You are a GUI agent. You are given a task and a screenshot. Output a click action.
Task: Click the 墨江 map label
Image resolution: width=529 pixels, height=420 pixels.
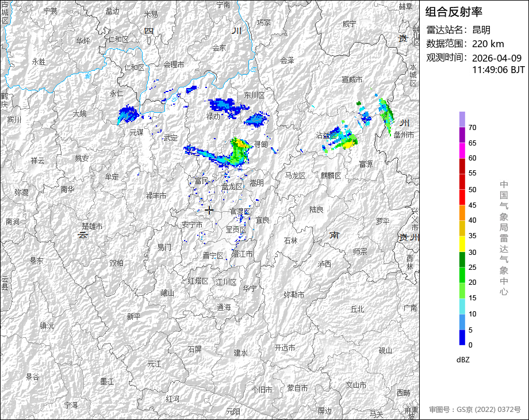click(107, 381)
